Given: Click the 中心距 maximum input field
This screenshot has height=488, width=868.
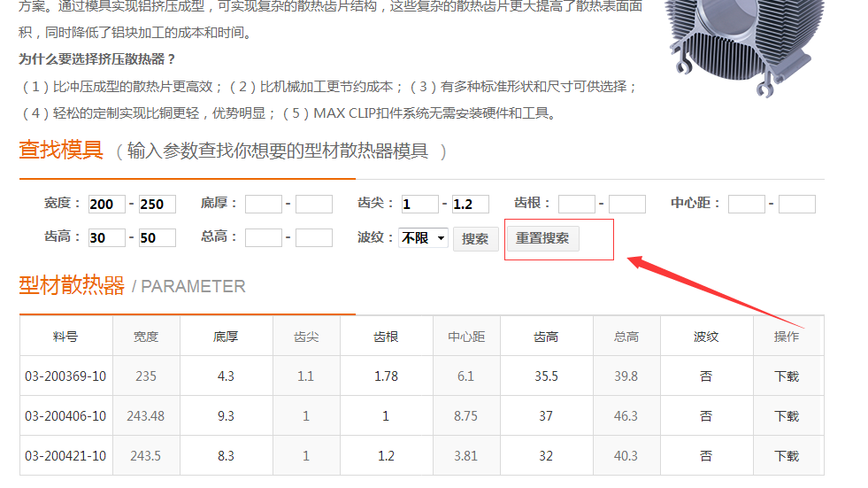Looking at the screenshot, I should point(796,205).
